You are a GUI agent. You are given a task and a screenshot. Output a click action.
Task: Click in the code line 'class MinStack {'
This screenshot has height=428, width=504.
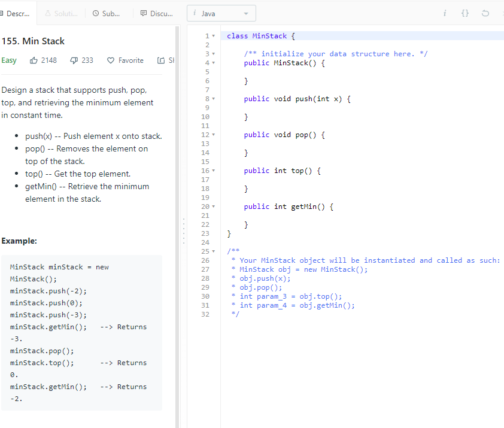click(261, 36)
